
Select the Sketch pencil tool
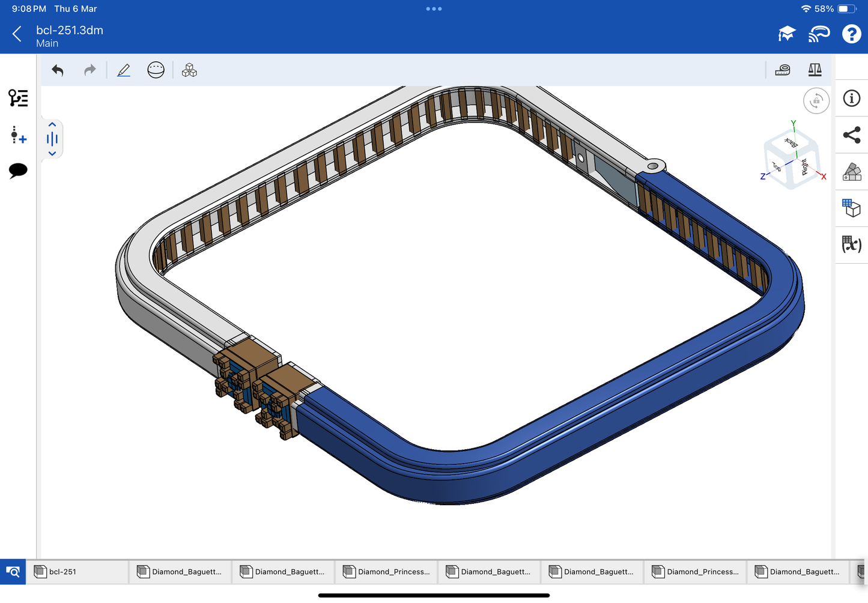[124, 70]
